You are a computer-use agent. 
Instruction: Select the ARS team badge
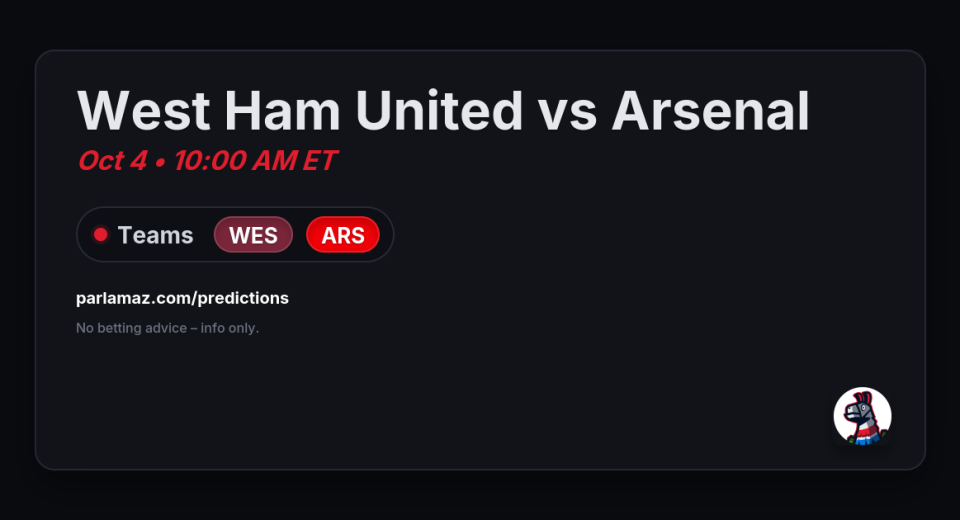point(343,235)
